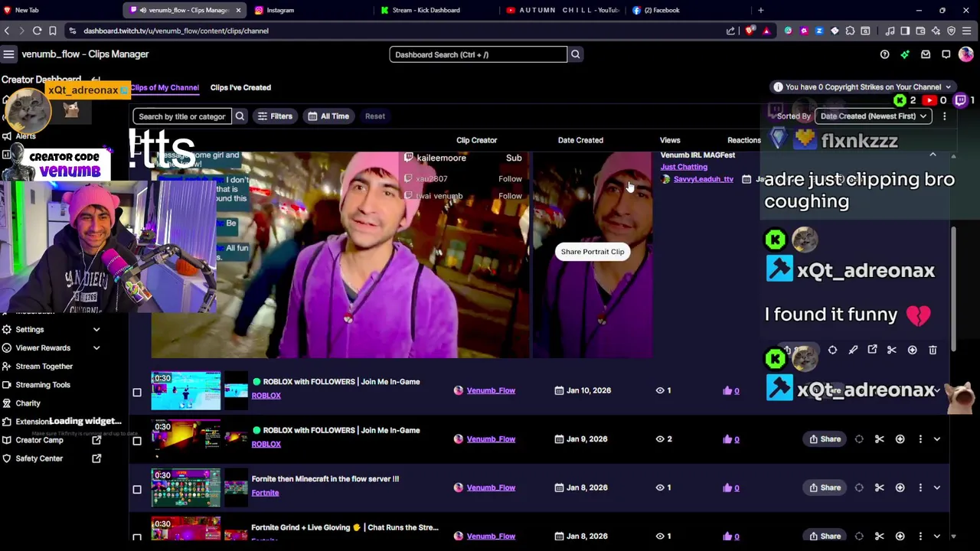
Task: Select checkbox for Jan 10 ROBLOX clip
Action: (137, 393)
